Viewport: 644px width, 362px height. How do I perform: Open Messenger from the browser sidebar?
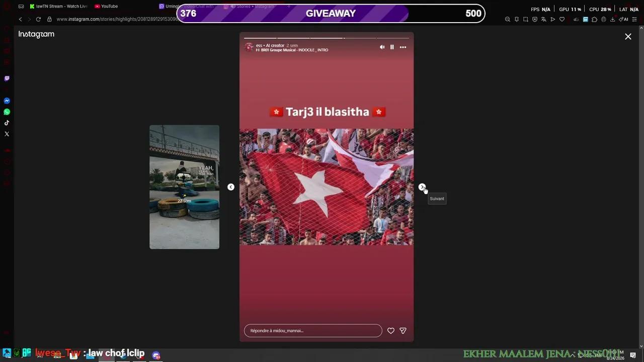tap(7, 101)
